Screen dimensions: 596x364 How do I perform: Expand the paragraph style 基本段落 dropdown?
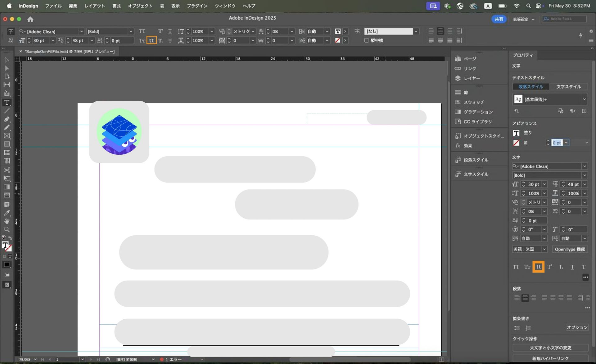coord(584,99)
